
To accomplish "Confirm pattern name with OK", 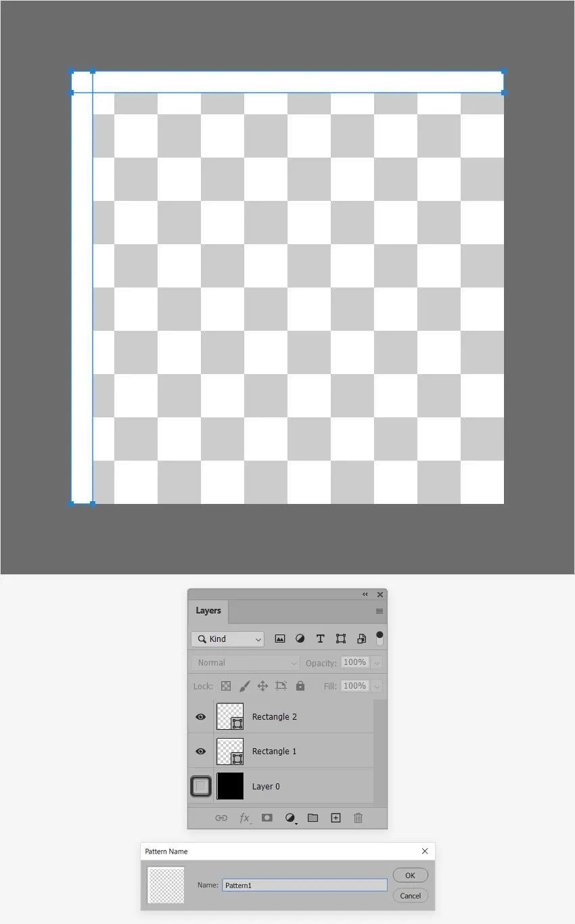I will tap(410, 875).
